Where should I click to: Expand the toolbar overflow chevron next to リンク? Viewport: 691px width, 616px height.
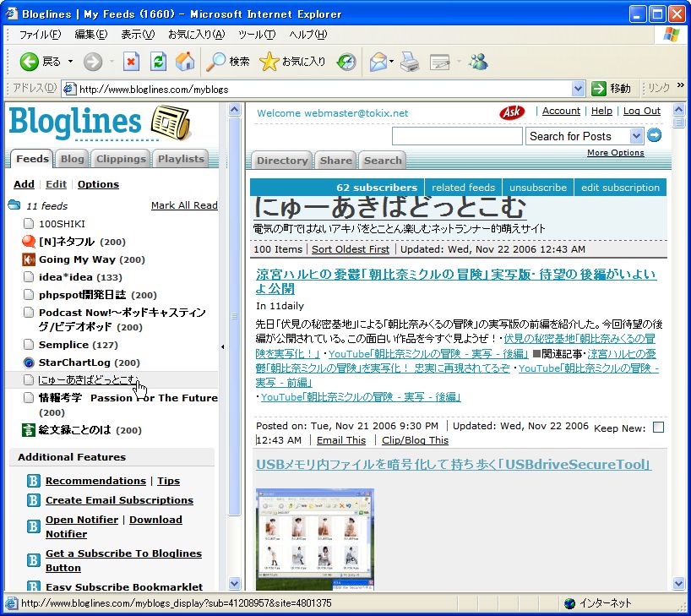tap(680, 85)
